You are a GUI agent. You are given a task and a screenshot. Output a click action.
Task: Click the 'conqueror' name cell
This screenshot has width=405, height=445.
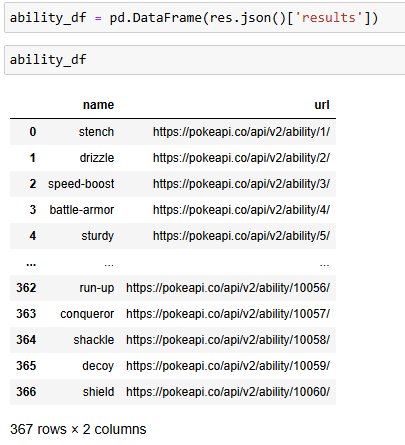[87, 314]
